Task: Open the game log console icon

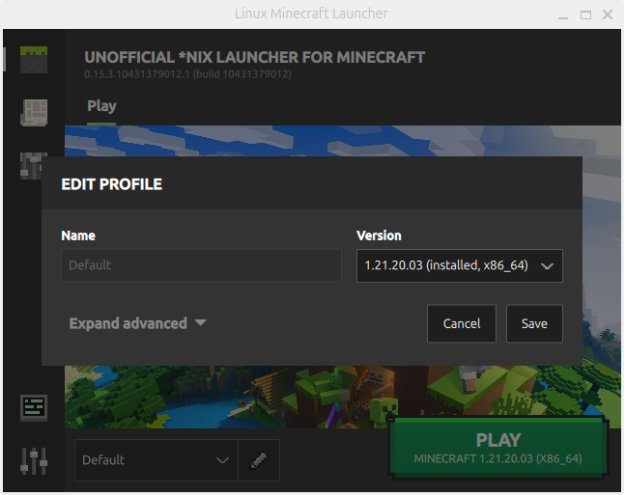Action: click(34, 408)
